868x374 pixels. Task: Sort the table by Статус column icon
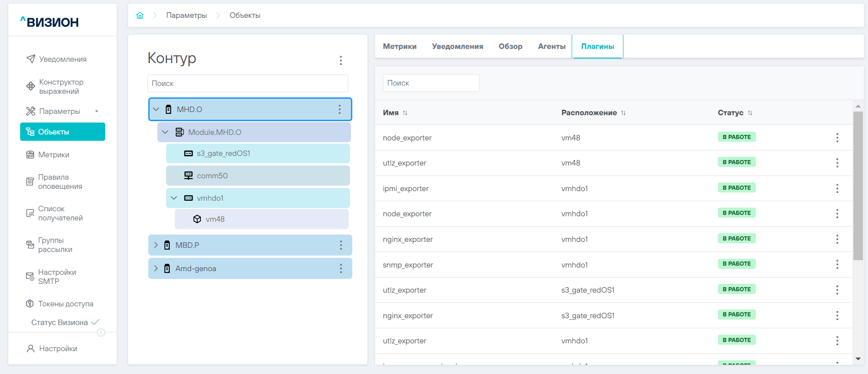point(750,113)
